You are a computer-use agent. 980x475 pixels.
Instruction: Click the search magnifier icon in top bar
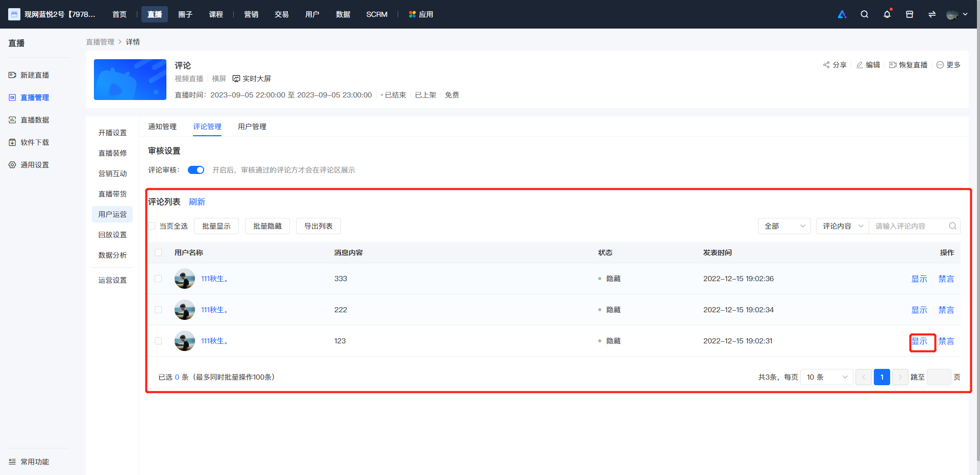(x=864, y=14)
